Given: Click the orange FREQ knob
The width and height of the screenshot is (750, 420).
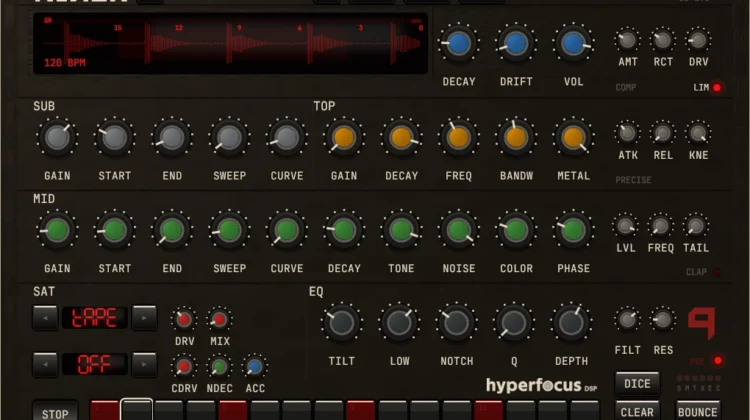Looking at the screenshot, I should pos(458,137).
